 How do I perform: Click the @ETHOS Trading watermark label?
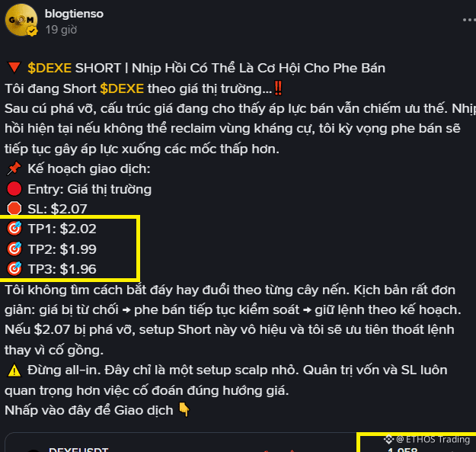(427, 440)
